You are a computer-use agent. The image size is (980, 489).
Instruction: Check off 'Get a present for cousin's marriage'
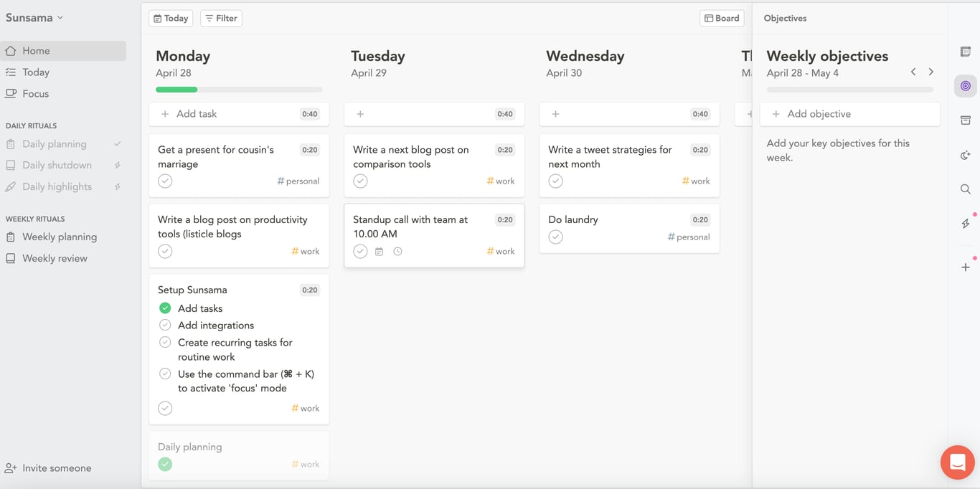[x=165, y=181]
